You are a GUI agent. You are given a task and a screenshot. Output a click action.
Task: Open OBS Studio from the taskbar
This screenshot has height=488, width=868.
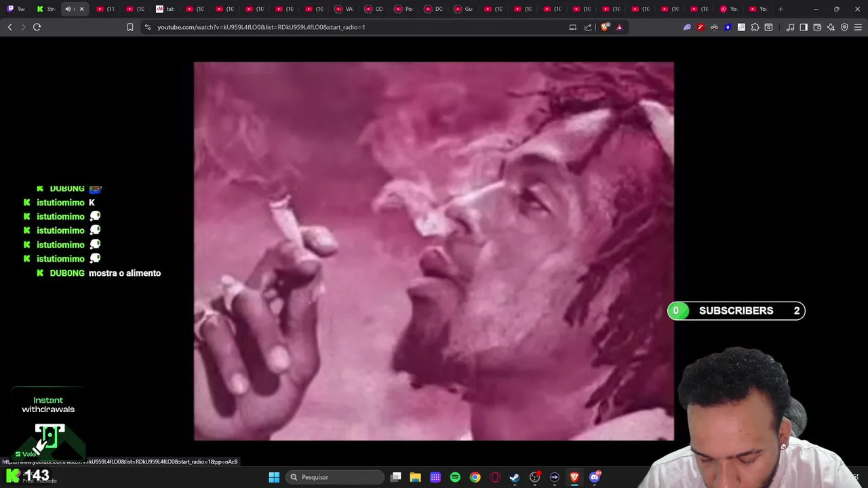coord(534,477)
